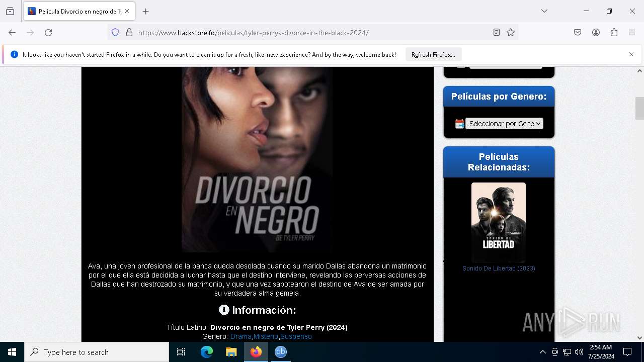644x362 pixels.
Task: Click the Películas Relacionadas heading
Action: [x=499, y=162]
